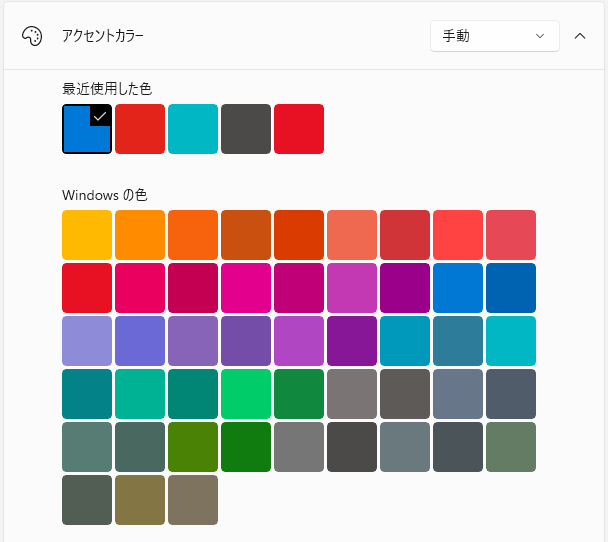Pick the hot pink magenta Windows color
This screenshot has height=542, width=608.
coord(246,288)
